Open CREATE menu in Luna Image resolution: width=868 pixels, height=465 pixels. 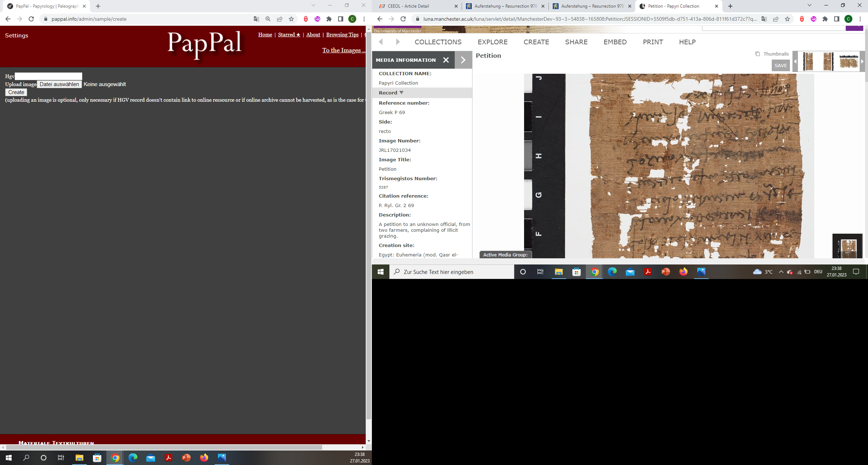[536, 42]
